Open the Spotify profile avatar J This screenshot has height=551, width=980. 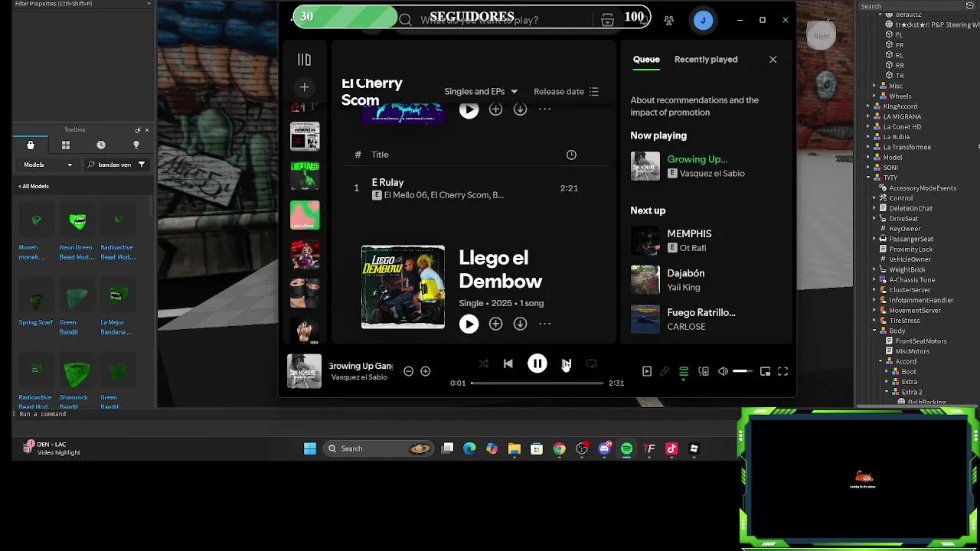point(703,20)
